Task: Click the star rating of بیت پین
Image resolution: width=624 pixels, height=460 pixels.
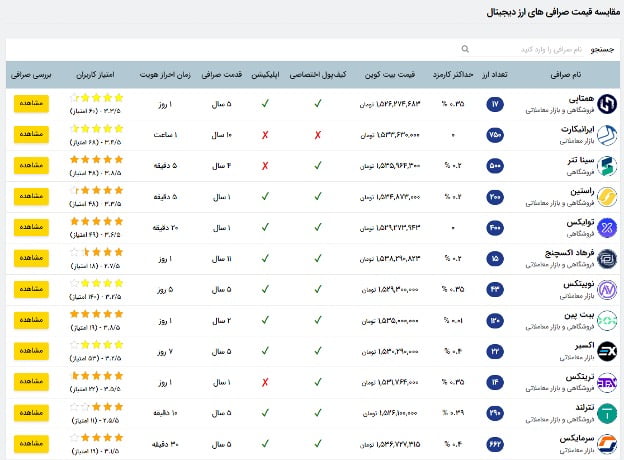Action: (96, 314)
